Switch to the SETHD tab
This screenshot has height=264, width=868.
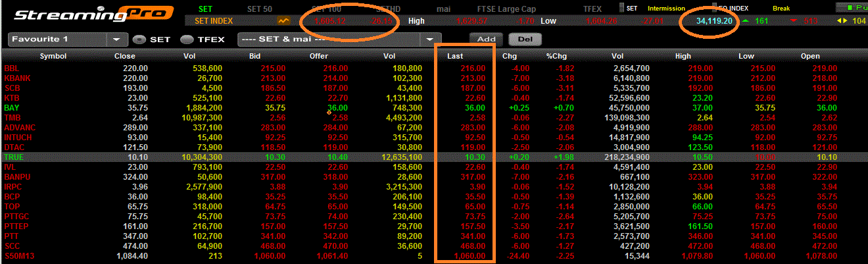[x=388, y=9]
